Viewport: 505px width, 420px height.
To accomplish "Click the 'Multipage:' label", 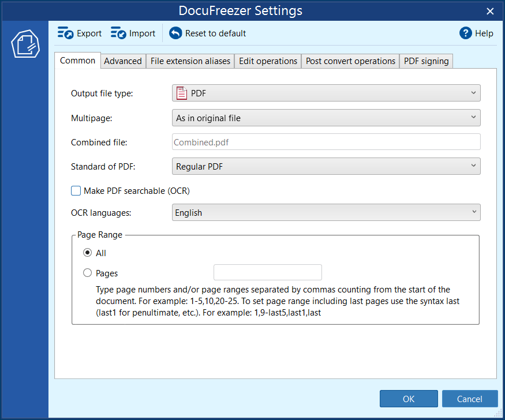I will (91, 118).
